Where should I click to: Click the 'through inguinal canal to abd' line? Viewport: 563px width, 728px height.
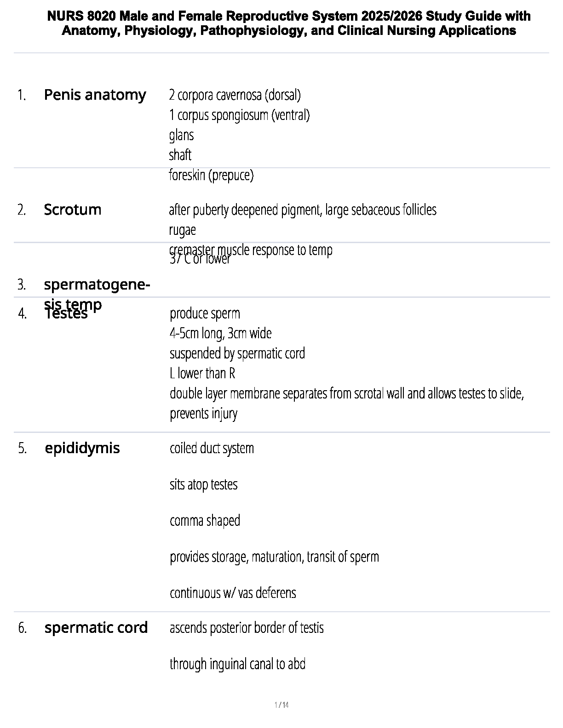click(x=237, y=664)
